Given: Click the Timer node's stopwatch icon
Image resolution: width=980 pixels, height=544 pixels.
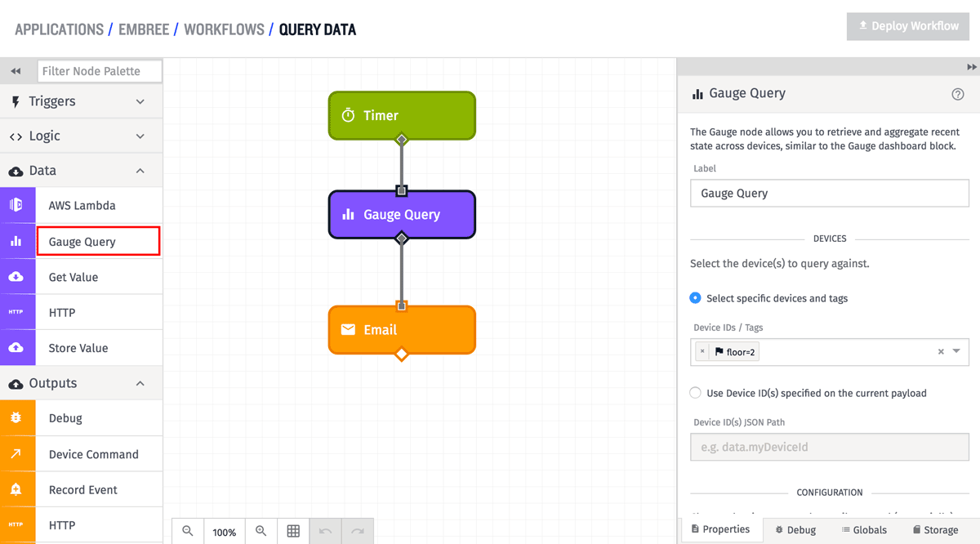Looking at the screenshot, I should coord(348,115).
